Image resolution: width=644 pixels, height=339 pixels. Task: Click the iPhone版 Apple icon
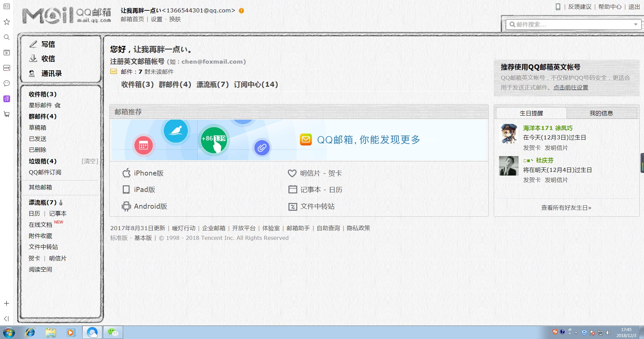126,173
